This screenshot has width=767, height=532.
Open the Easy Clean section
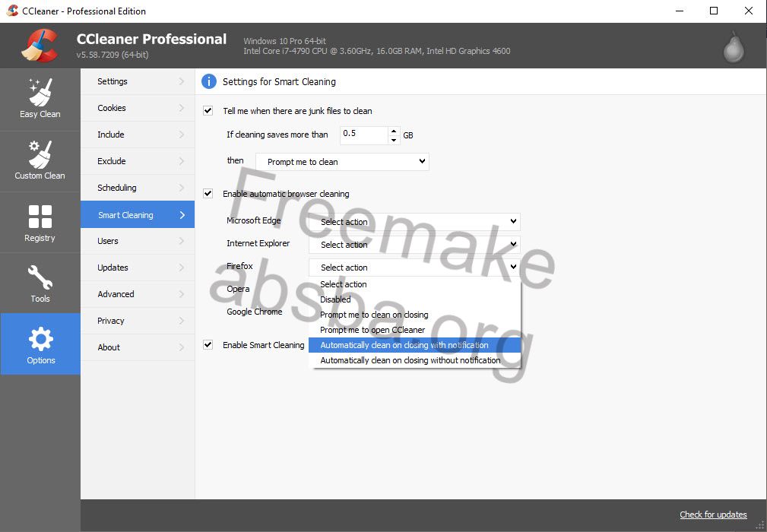coord(40,100)
